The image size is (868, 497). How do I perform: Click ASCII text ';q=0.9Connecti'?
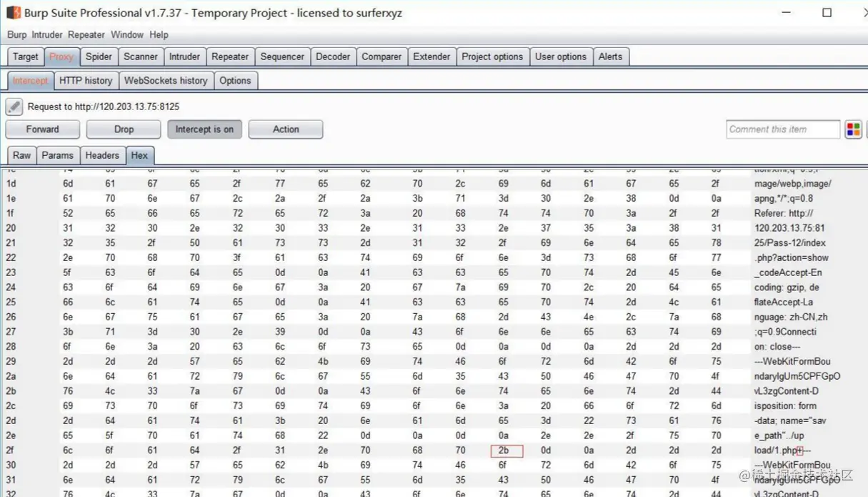785,332
